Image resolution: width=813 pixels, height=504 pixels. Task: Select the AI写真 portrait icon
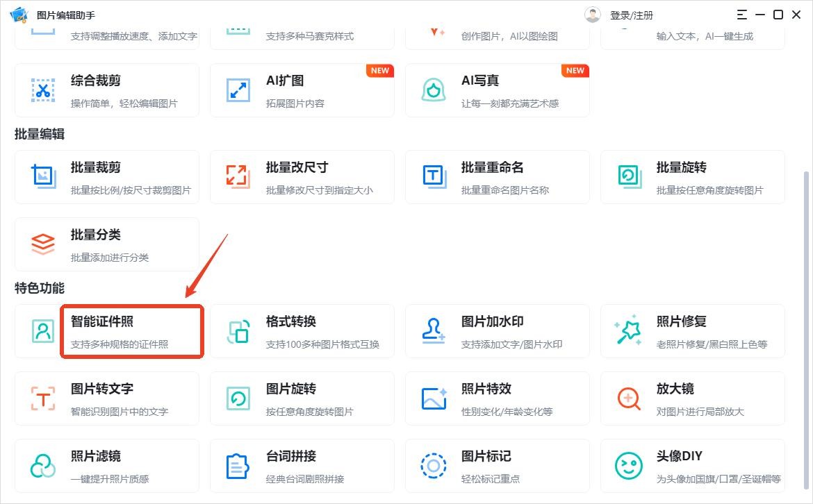pos(434,90)
